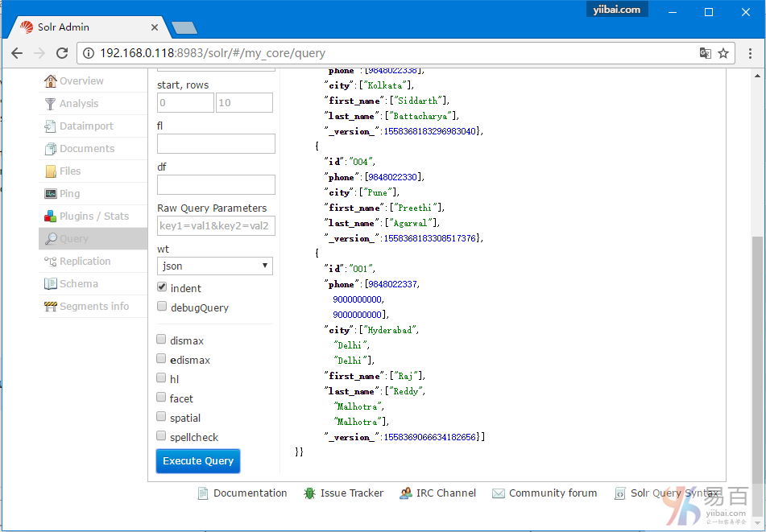Open the Schema menu item

[93, 283]
